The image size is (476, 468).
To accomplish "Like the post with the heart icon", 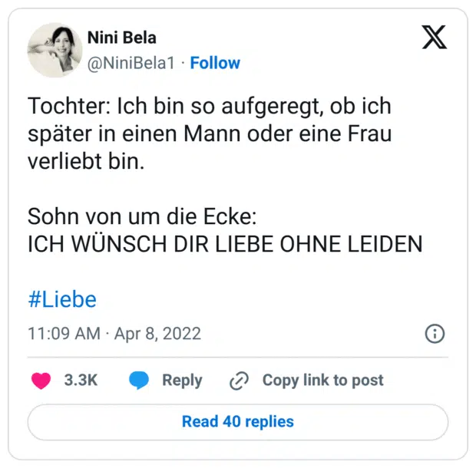I will coord(41,381).
